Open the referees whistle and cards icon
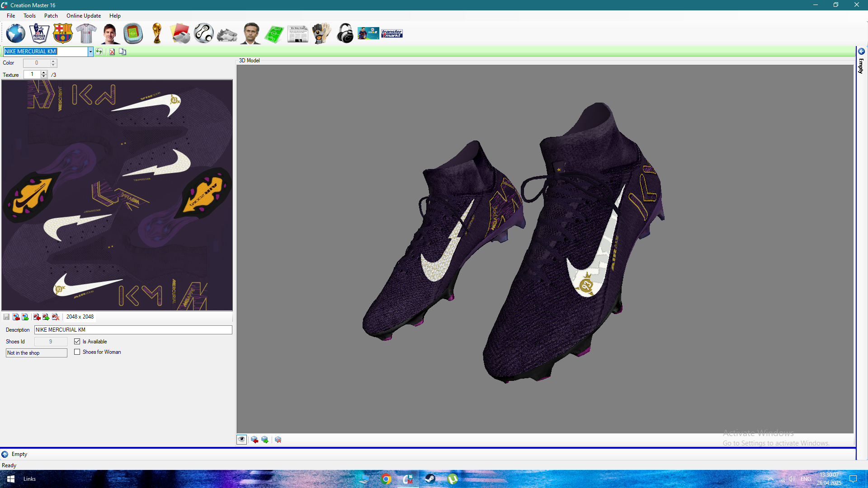Screen dimensions: 868x488 tap(180, 33)
